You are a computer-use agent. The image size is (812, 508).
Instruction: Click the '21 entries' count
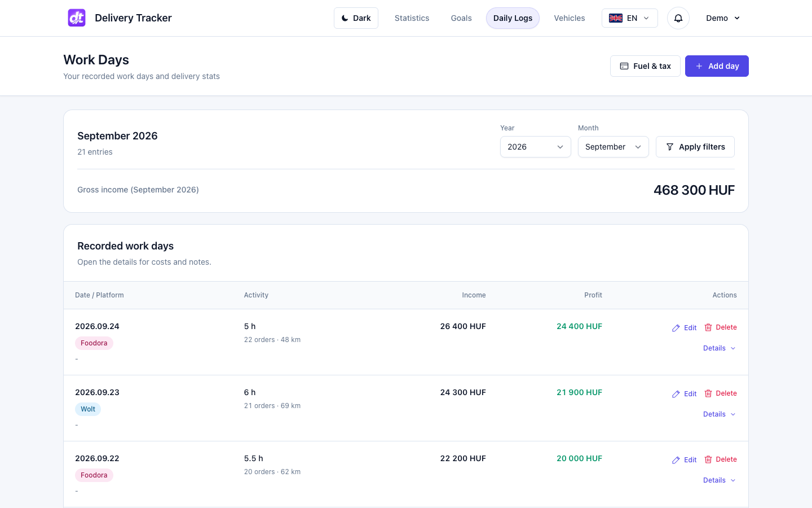click(x=95, y=152)
